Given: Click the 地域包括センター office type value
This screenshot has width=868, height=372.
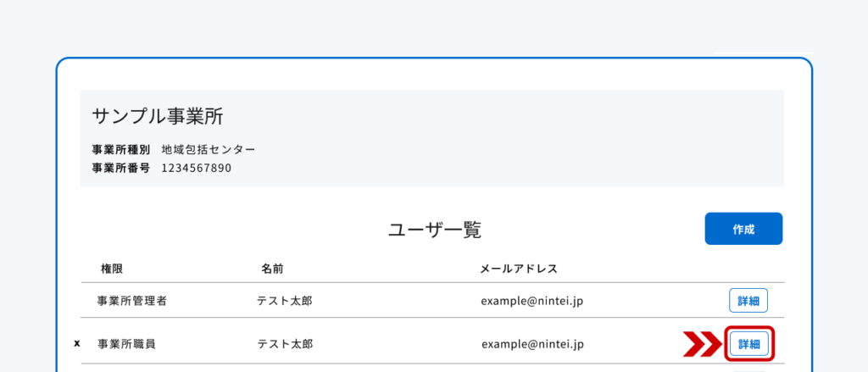Looking at the screenshot, I should click(x=209, y=149).
